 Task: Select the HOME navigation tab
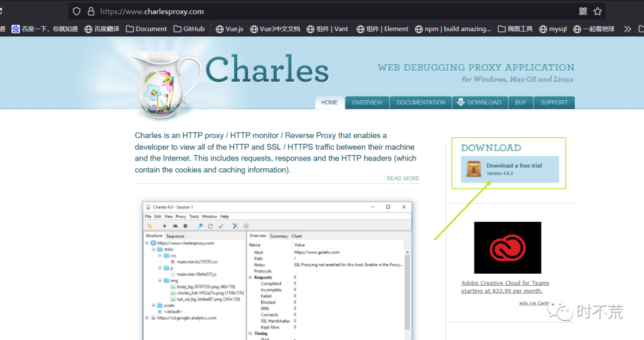tap(329, 103)
